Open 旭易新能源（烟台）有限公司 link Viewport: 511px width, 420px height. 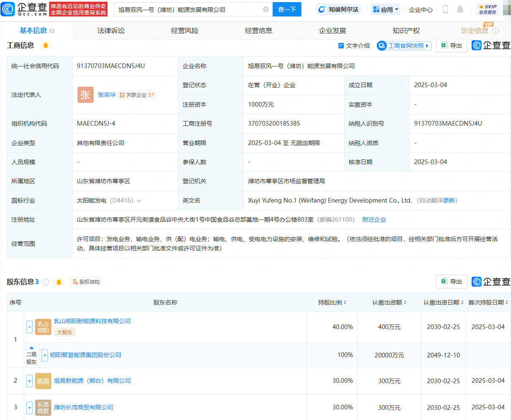pyautogui.click(x=92, y=381)
